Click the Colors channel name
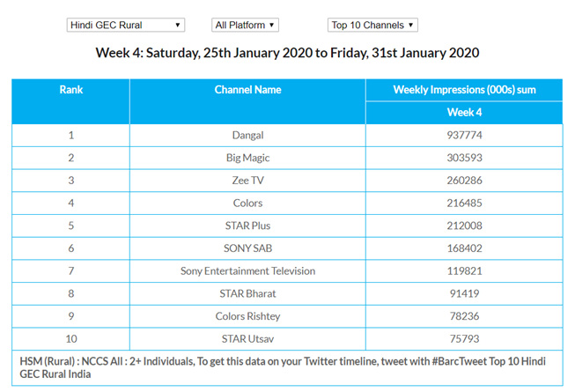The image size is (575, 392). click(x=247, y=203)
